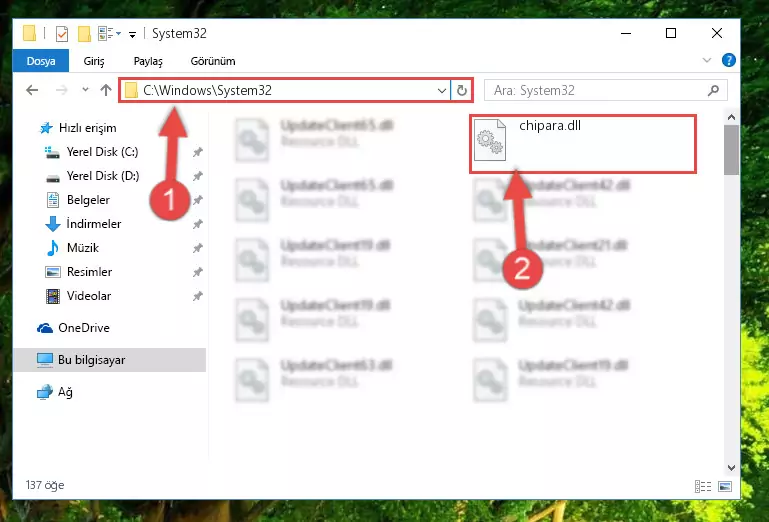Click the pin icon beside İndirmeler
769x522 pixels.
point(198,224)
